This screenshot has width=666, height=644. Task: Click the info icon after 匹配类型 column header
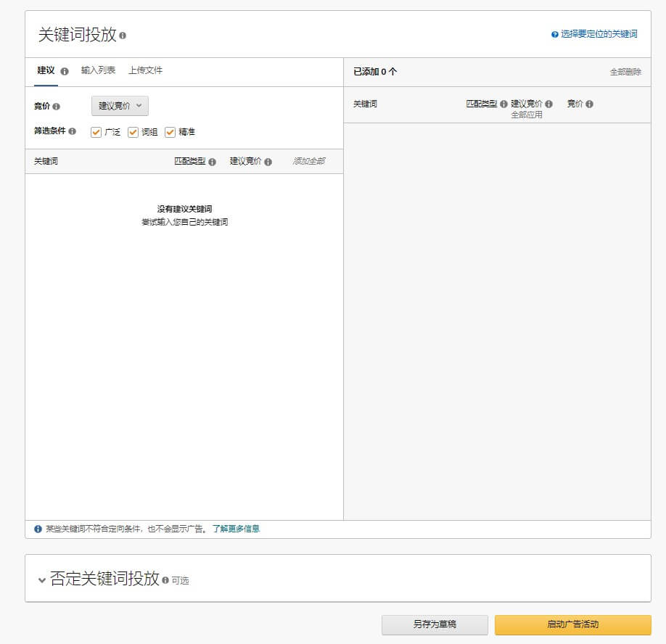coord(213,161)
